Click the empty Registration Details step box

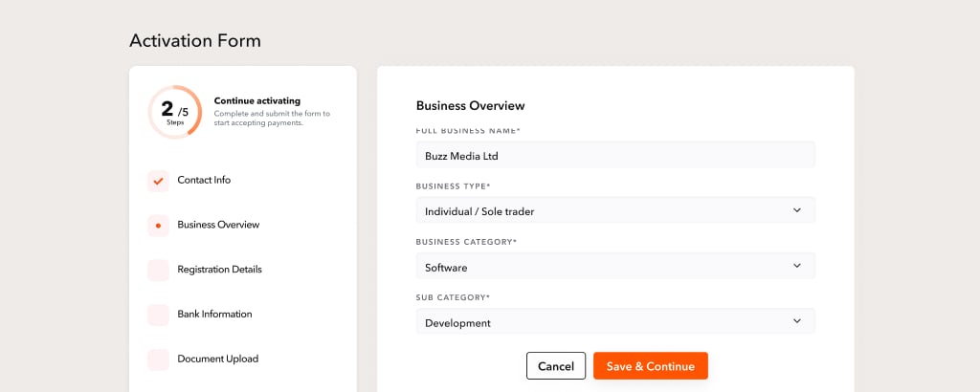[x=158, y=271]
